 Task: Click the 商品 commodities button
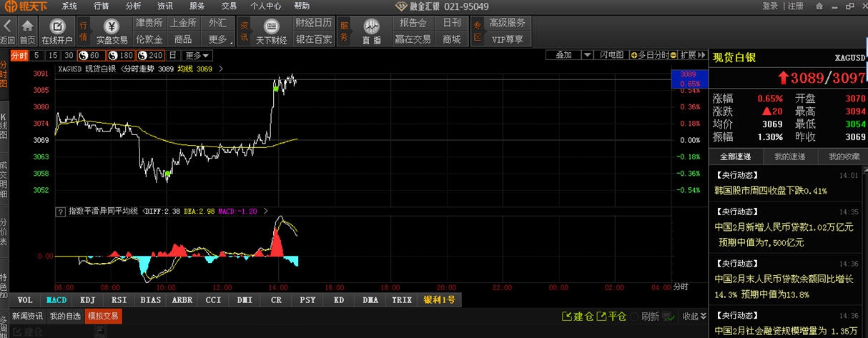pos(183,39)
